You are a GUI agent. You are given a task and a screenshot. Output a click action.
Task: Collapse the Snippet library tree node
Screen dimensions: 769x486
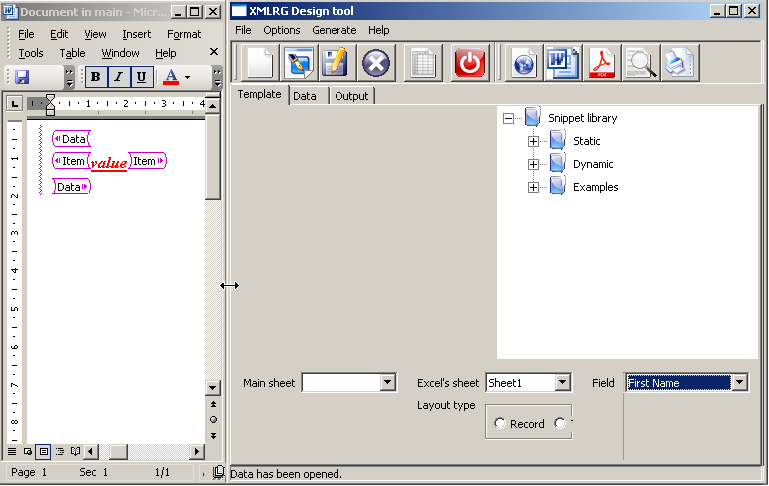tap(509, 118)
